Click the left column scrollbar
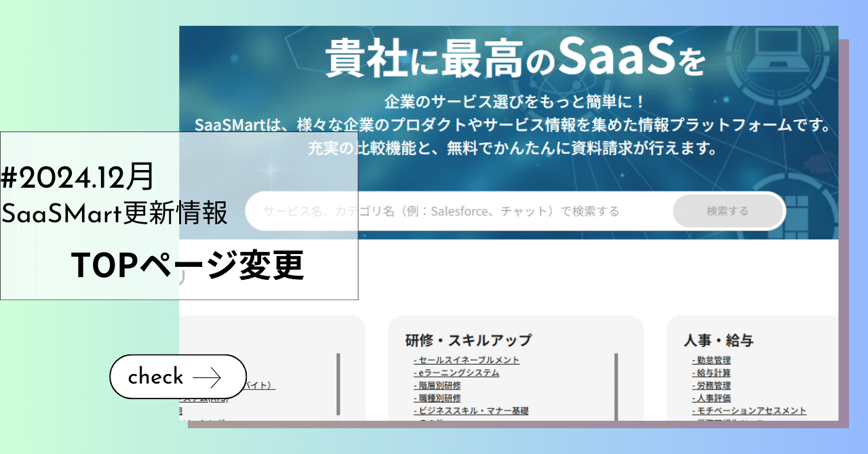The image size is (868, 454). tap(338, 384)
